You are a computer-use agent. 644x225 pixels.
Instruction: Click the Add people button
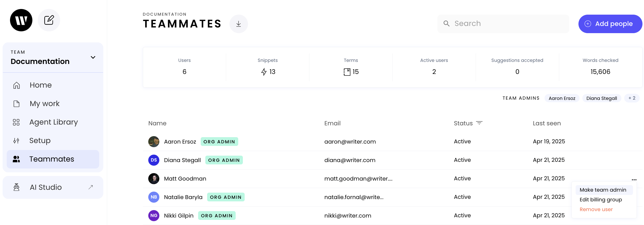pyautogui.click(x=610, y=24)
